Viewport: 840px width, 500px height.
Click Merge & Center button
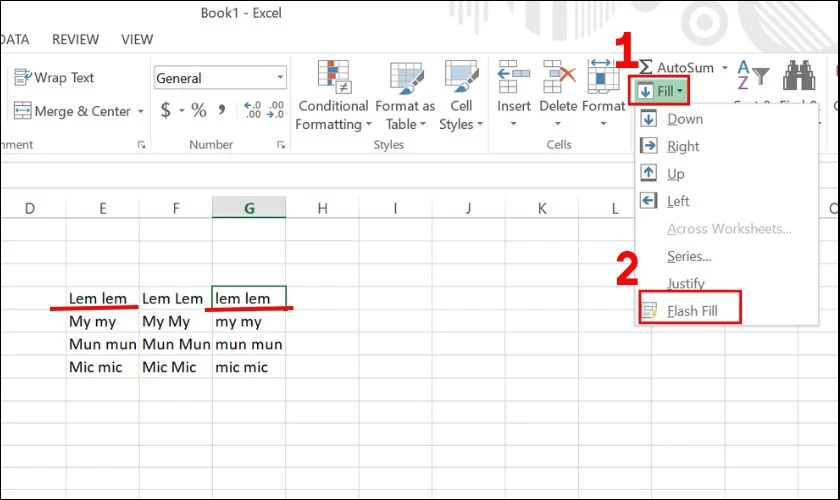pos(72,111)
